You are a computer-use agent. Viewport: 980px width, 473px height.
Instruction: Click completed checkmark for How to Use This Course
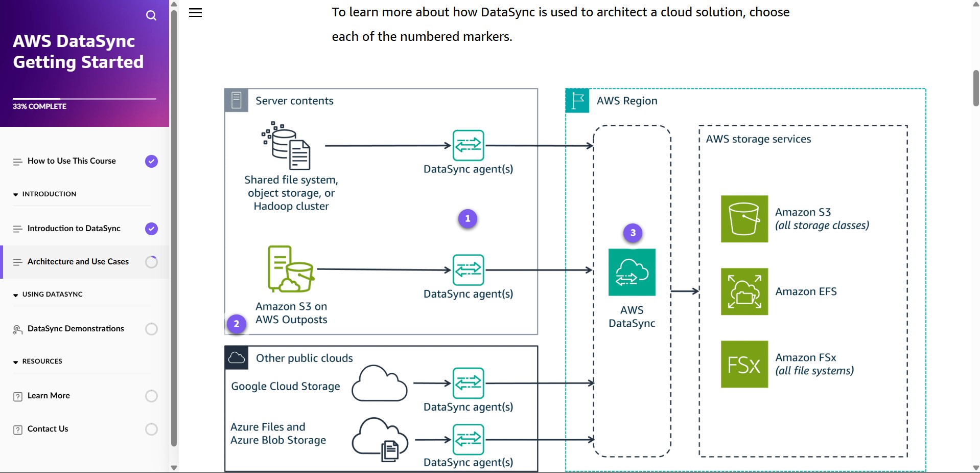coord(151,161)
